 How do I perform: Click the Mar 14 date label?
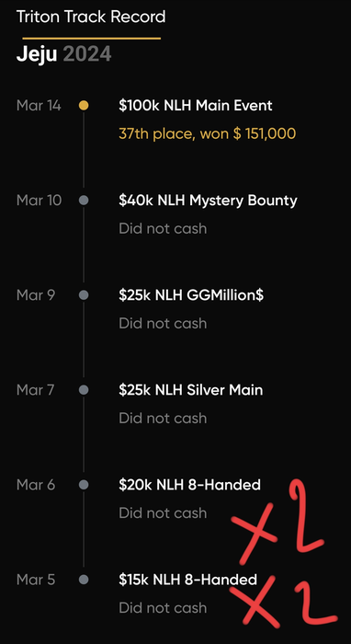(x=39, y=106)
